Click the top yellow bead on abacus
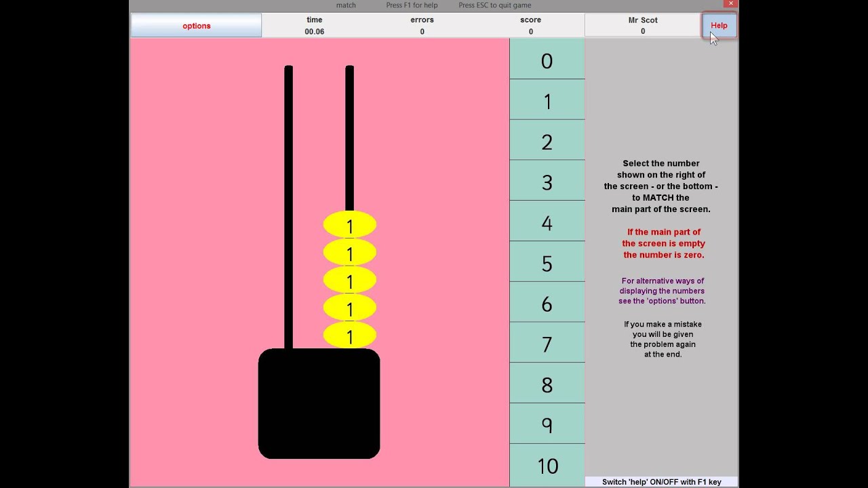The height and width of the screenshot is (488, 868). [349, 226]
